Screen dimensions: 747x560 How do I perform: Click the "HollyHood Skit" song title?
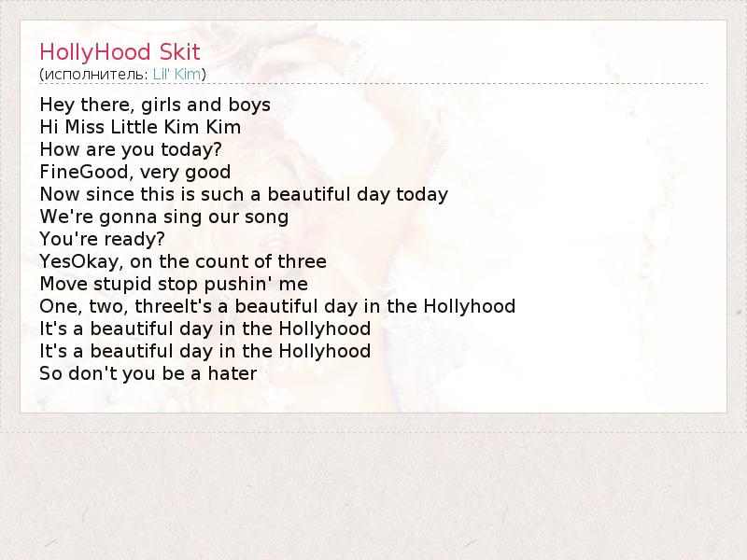[x=120, y=51]
